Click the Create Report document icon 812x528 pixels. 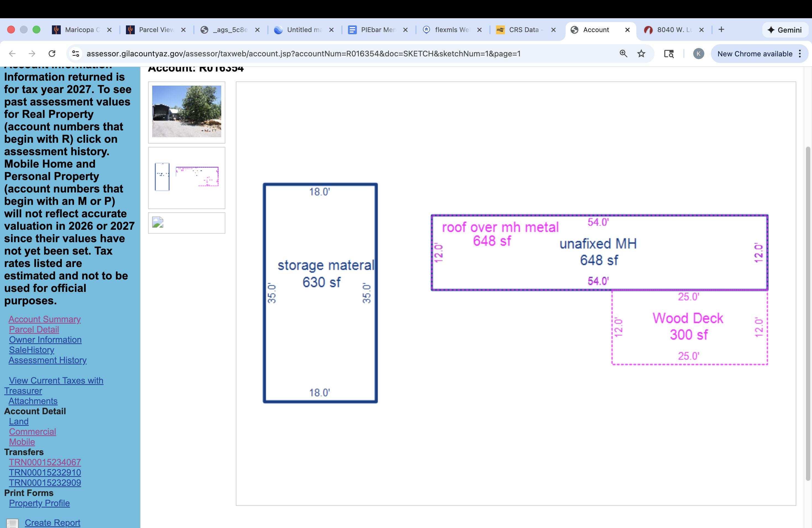13,523
